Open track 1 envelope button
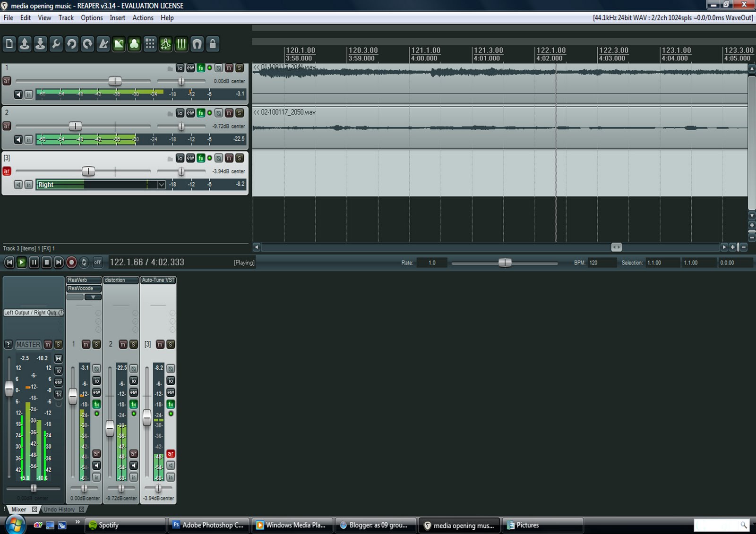This screenshot has height=534, width=756. (190, 68)
